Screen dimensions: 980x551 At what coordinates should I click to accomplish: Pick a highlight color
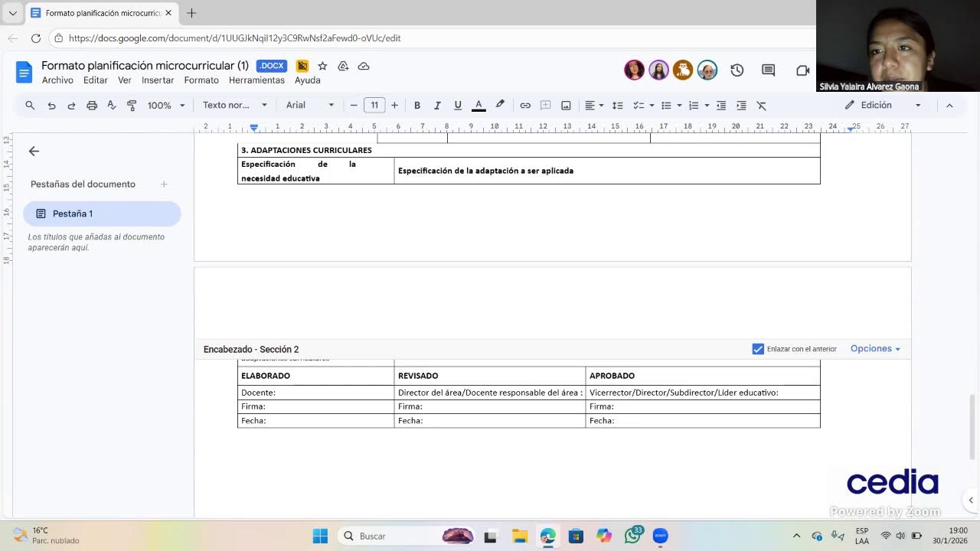click(x=500, y=106)
